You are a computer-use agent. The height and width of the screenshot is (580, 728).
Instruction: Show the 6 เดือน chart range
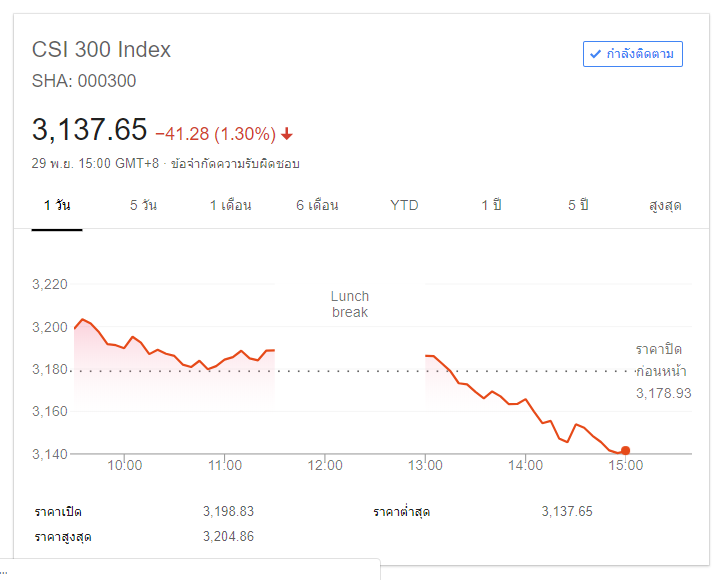(318, 205)
